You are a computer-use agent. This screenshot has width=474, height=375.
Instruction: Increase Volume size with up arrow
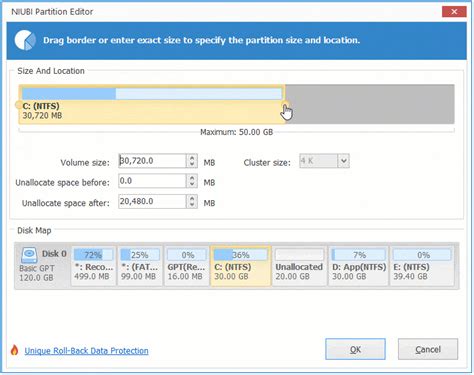(192, 158)
